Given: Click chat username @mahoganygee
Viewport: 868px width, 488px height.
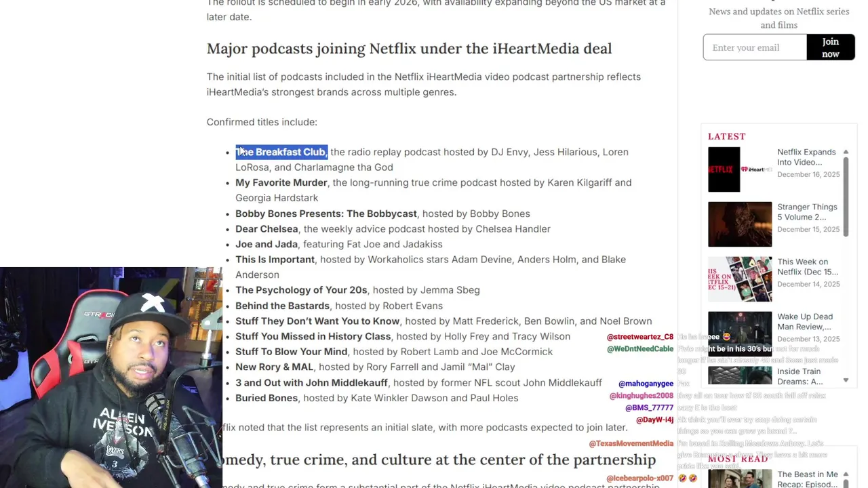Looking at the screenshot, I should [x=646, y=384].
